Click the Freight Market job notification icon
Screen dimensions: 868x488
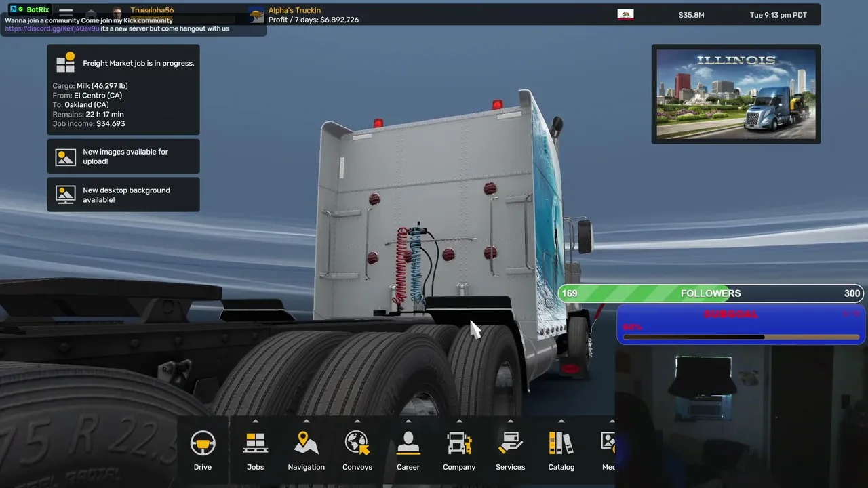[66, 62]
